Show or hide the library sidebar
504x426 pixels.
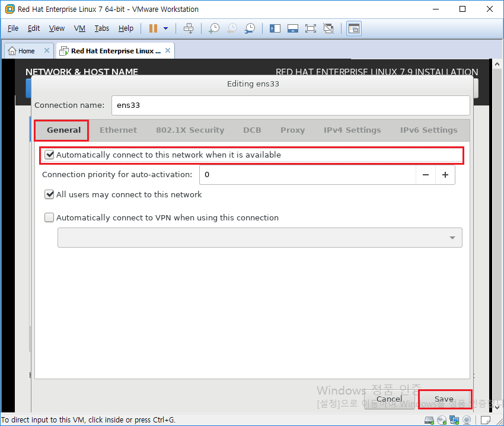click(275, 28)
